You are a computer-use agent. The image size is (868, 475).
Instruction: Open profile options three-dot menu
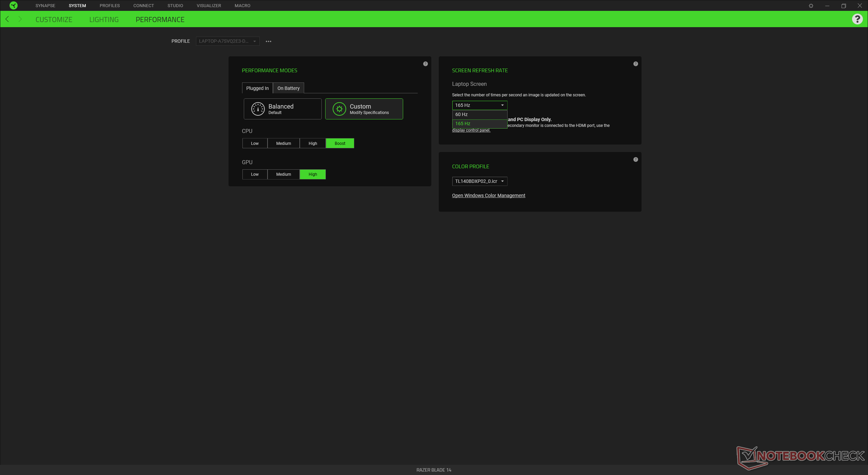(x=269, y=41)
